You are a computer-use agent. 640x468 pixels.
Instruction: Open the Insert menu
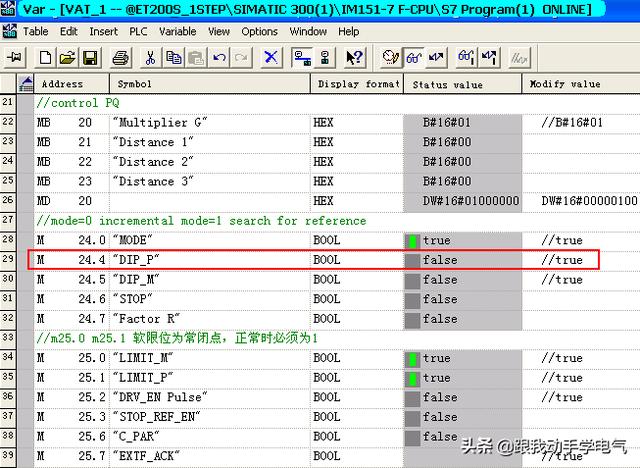[x=104, y=31]
